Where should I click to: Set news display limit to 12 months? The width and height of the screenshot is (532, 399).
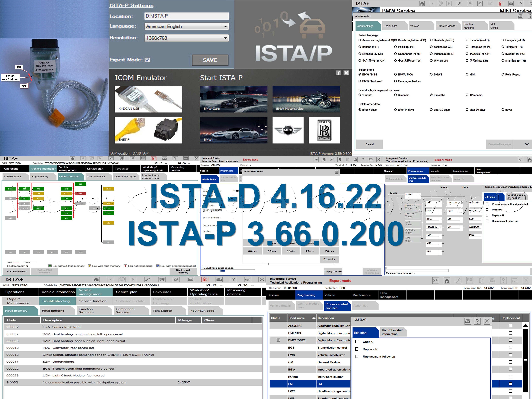[467, 95]
